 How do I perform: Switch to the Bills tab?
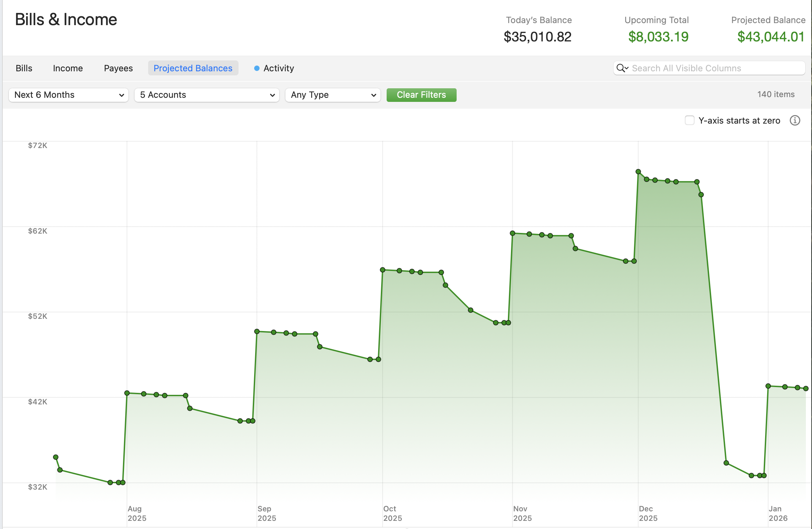coord(24,68)
